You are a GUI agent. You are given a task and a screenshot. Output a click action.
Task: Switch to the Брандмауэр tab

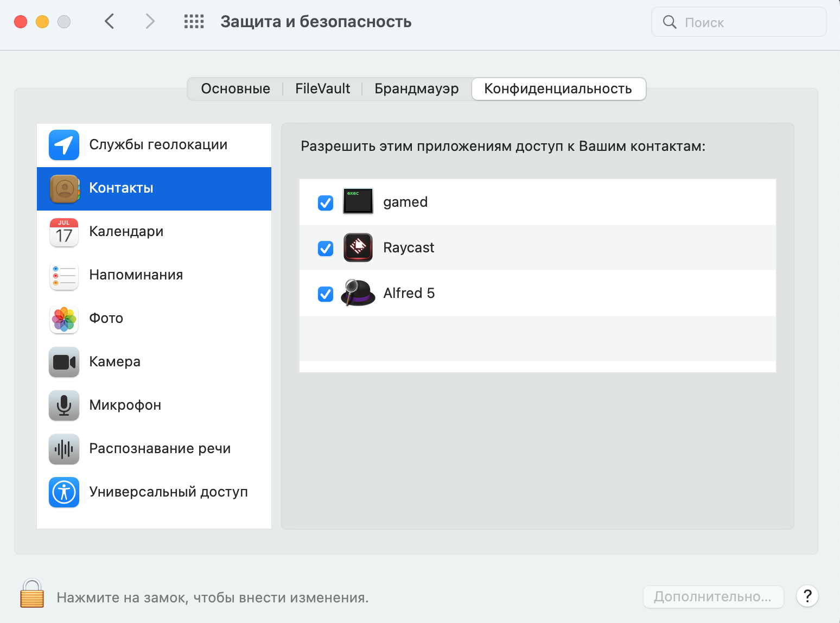pos(416,89)
